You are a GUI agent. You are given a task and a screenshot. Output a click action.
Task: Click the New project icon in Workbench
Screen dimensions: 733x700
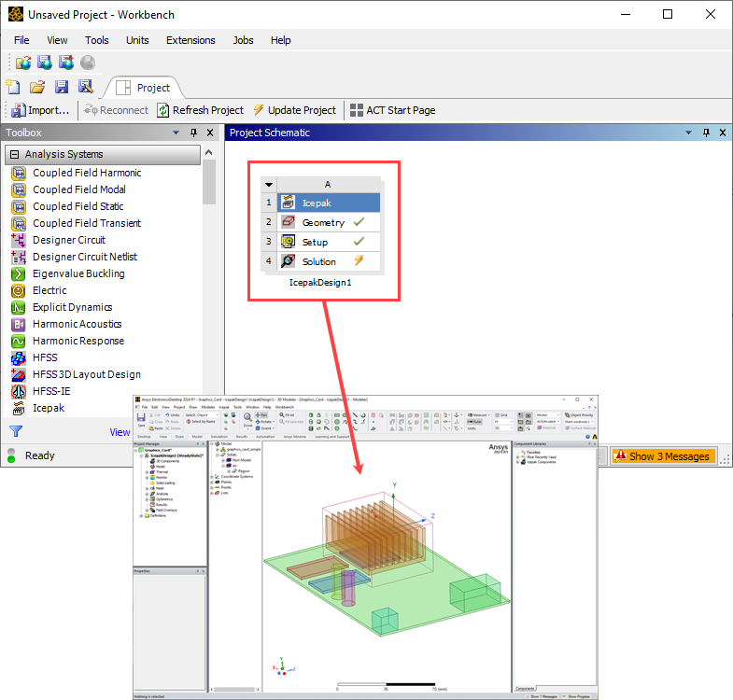pos(13,87)
